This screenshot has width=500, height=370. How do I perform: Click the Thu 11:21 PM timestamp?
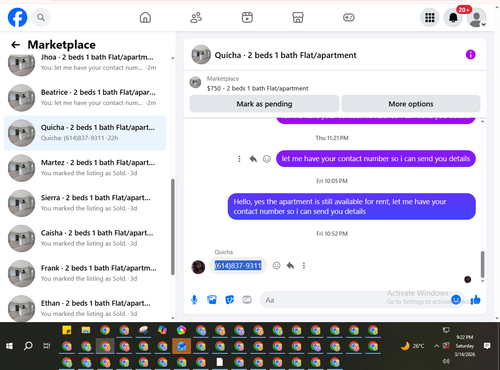point(332,138)
